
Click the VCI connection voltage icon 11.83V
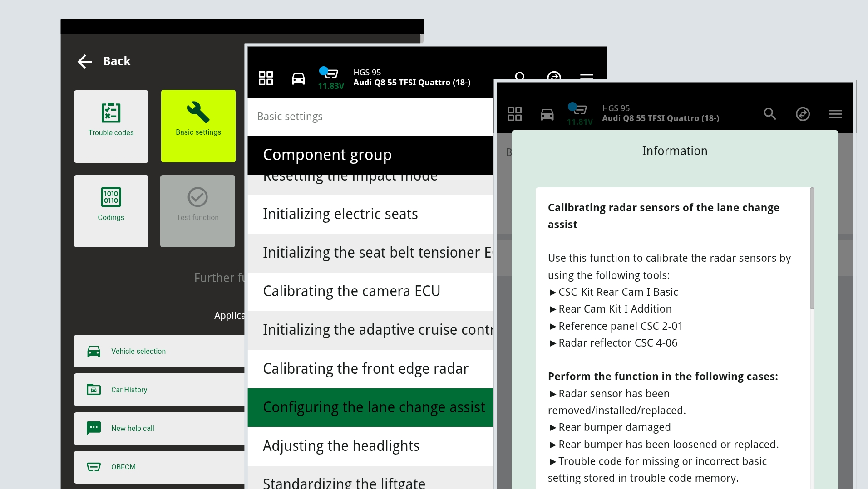tap(330, 78)
